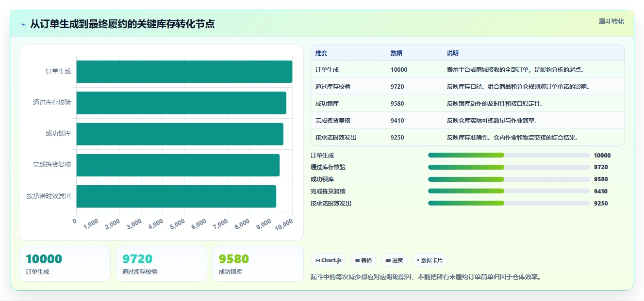The height and width of the screenshot is (301, 644).
Task: Click the 通过库存校验 progress bar
Action: tap(509, 167)
